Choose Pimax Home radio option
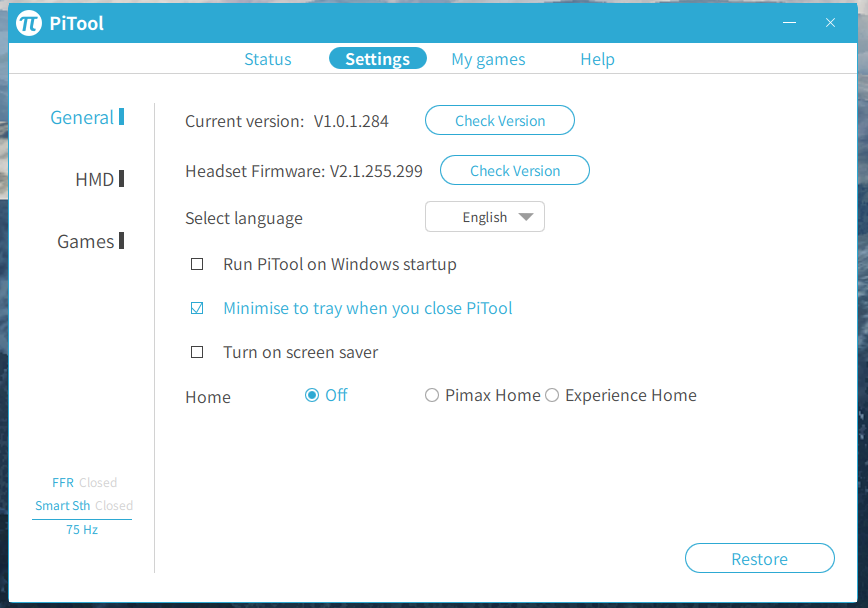868x608 pixels. pos(432,395)
